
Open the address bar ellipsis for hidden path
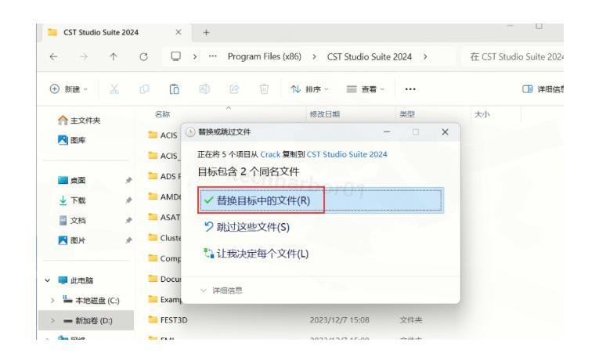pos(213,56)
